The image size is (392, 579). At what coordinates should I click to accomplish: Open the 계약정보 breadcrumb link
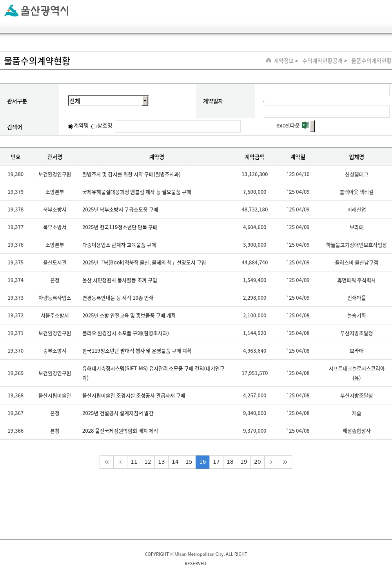283,61
